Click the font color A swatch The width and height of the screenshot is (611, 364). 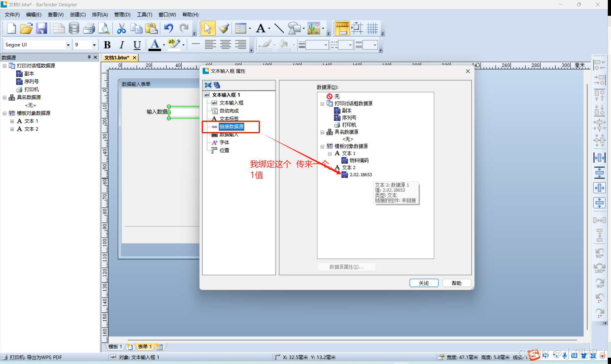tap(154, 45)
